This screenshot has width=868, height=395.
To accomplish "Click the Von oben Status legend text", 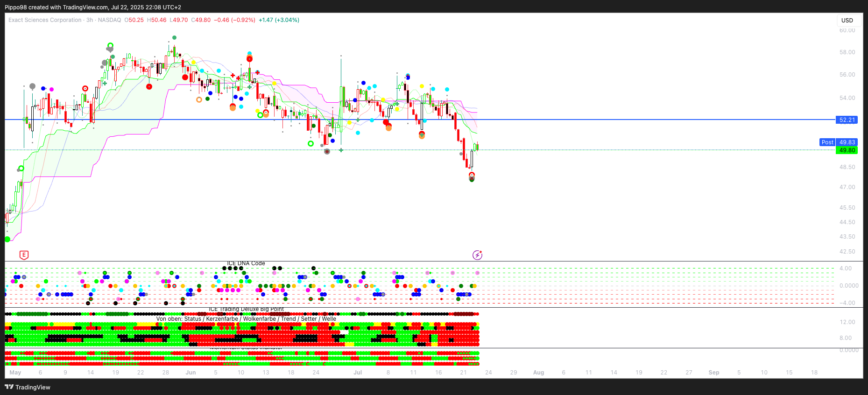I will tap(246, 319).
